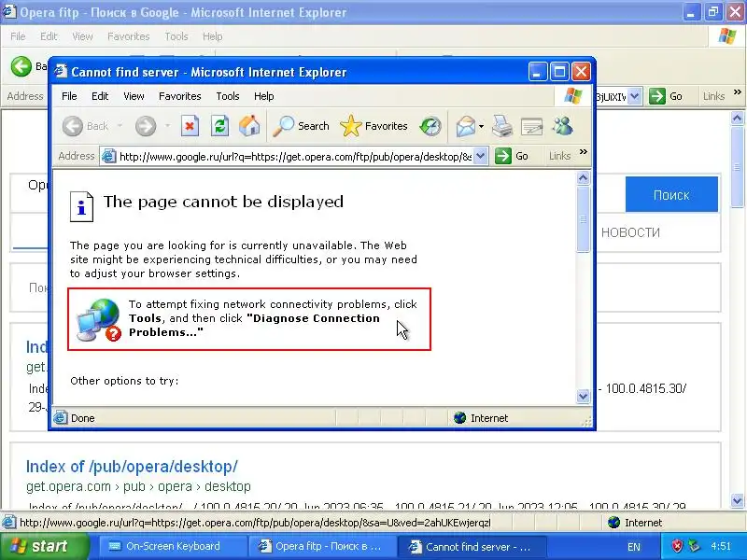Open View menu in Cannot find server window
The width and height of the screenshot is (747, 560).
point(134,96)
